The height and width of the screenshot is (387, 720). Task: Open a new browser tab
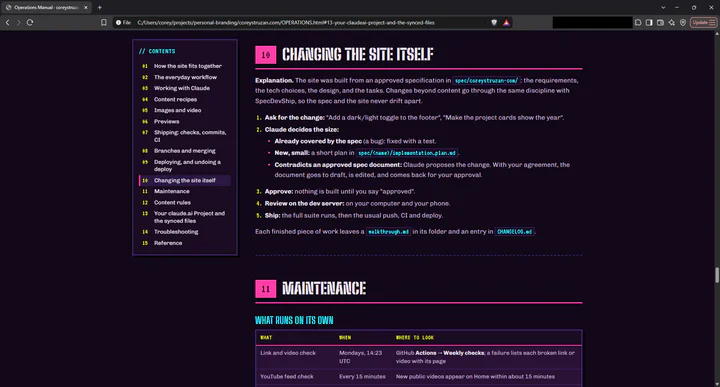pos(100,7)
